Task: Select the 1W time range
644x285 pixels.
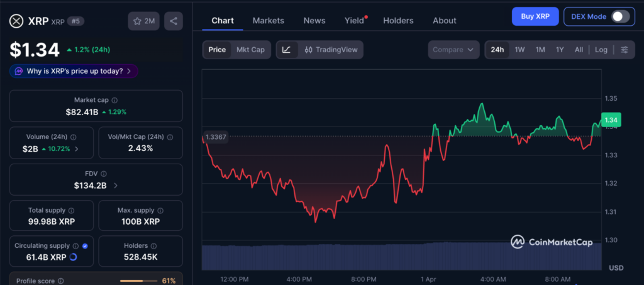Action: coord(519,50)
